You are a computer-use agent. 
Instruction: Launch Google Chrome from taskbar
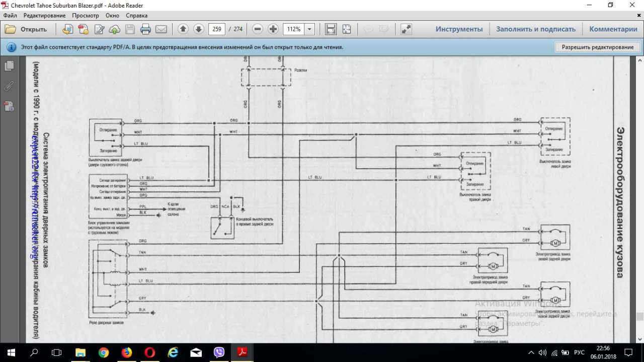pos(104,352)
